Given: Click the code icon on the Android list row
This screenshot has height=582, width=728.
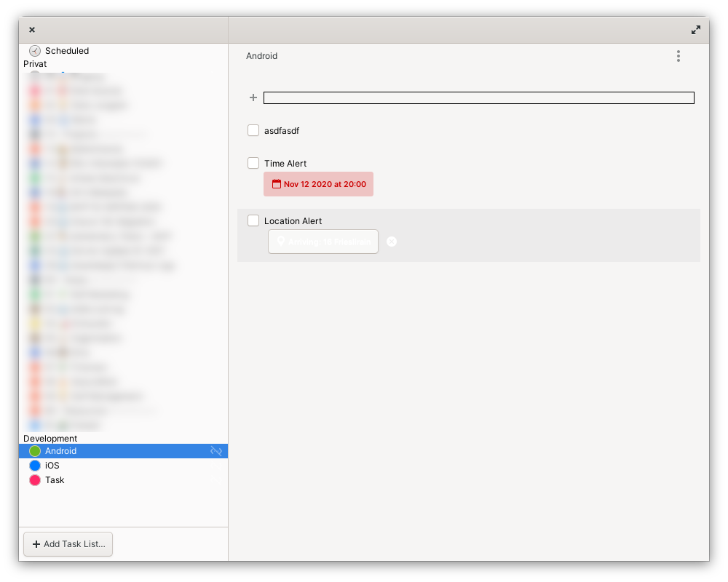Looking at the screenshot, I should click(216, 450).
